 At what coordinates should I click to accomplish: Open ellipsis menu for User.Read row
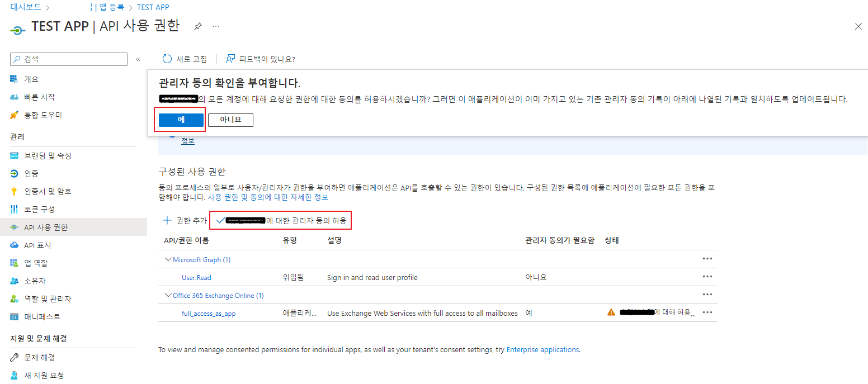(707, 277)
